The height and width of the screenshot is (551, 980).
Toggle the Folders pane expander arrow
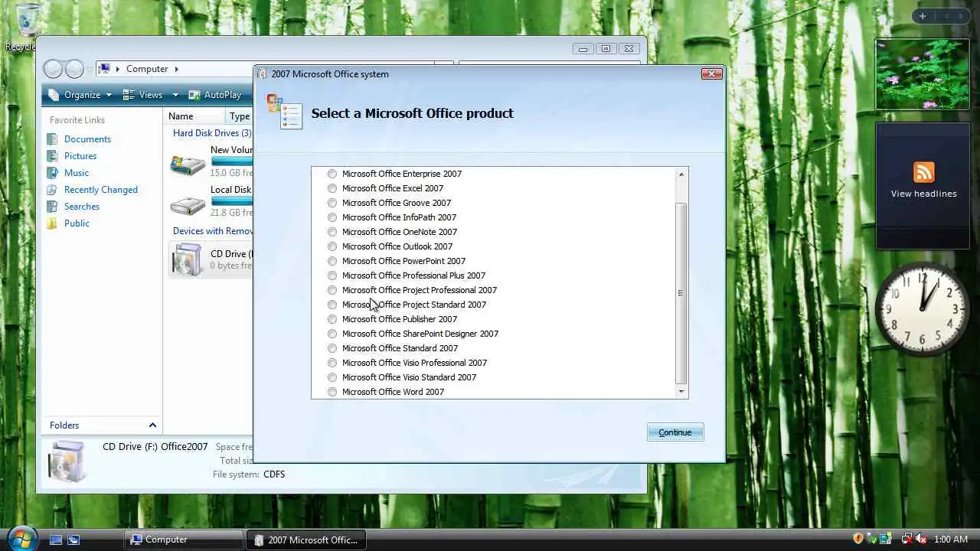152,425
